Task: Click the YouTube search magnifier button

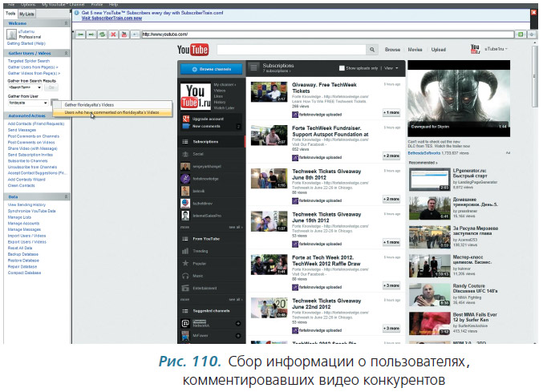Action: pos(372,50)
